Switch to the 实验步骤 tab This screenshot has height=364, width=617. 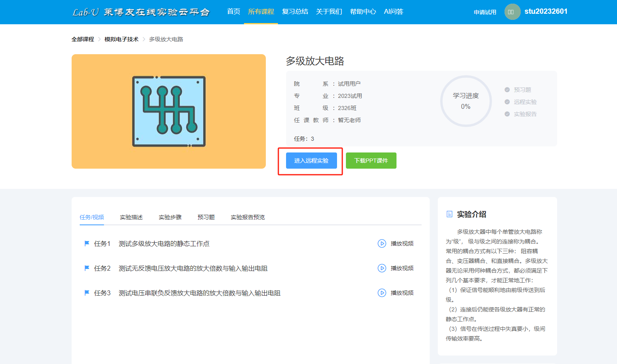pyautogui.click(x=170, y=217)
